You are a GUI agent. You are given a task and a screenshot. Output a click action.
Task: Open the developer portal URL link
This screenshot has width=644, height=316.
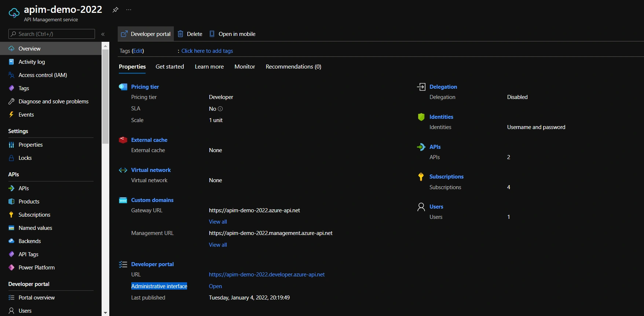click(267, 275)
